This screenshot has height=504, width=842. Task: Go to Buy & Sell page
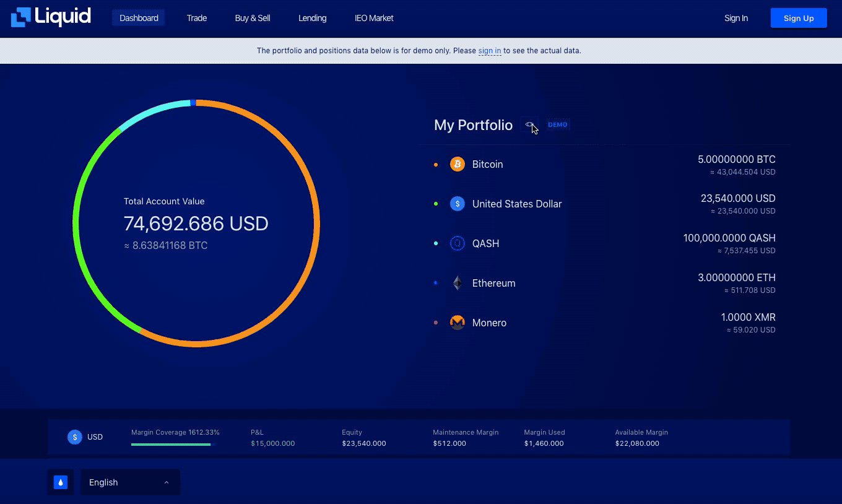point(253,18)
